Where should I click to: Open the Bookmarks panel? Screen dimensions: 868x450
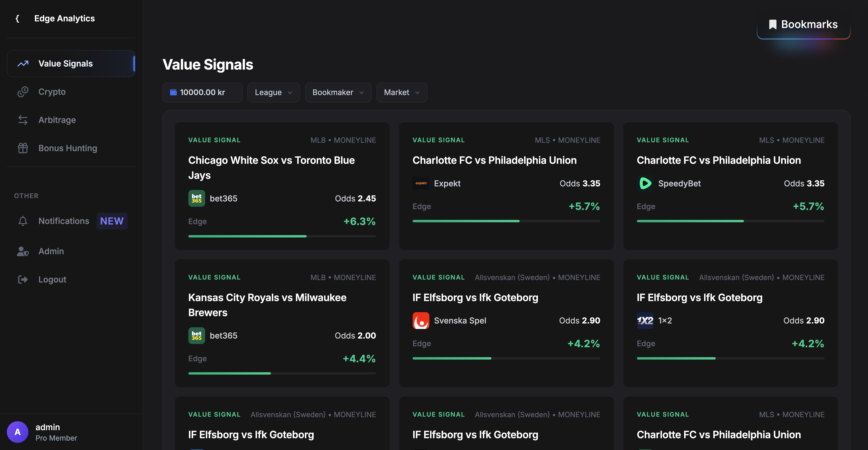(803, 24)
